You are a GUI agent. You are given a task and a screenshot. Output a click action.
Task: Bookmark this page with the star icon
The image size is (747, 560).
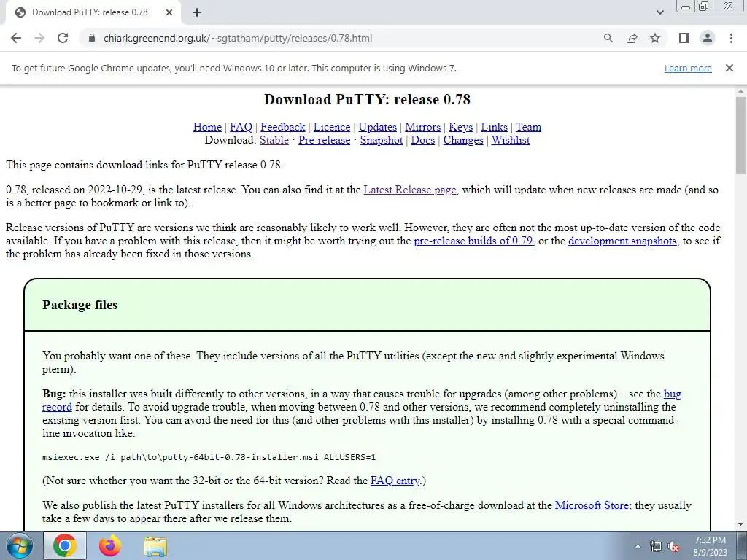click(655, 38)
